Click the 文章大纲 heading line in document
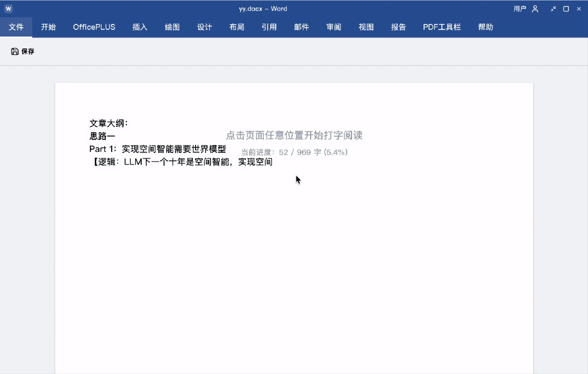 pyautogui.click(x=109, y=124)
